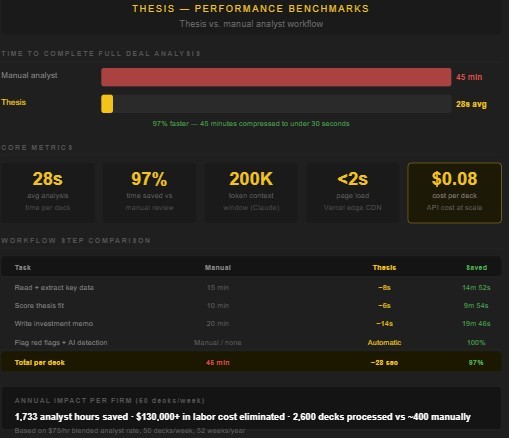Select the <2s page load card
This screenshot has height=438, width=509.
(x=353, y=193)
